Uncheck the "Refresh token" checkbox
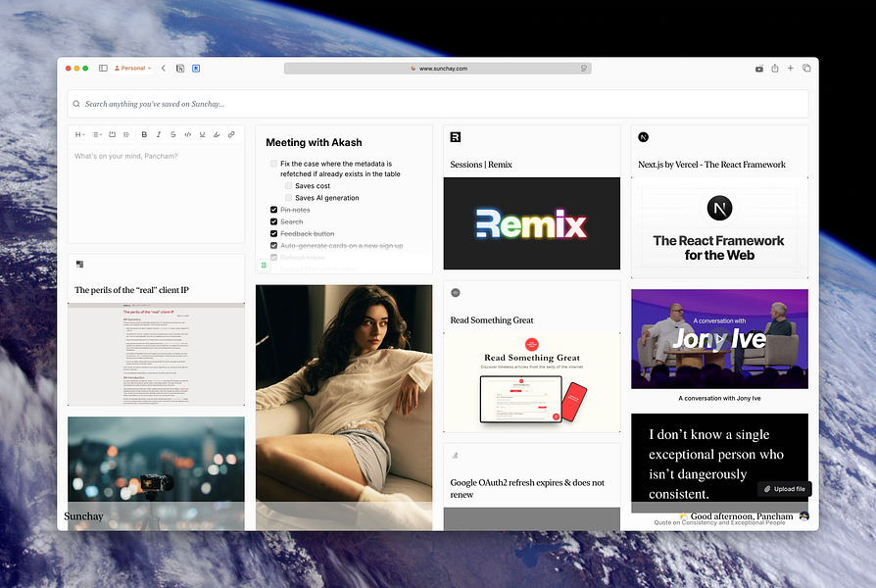The height and width of the screenshot is (588, 876). [273, 258]
